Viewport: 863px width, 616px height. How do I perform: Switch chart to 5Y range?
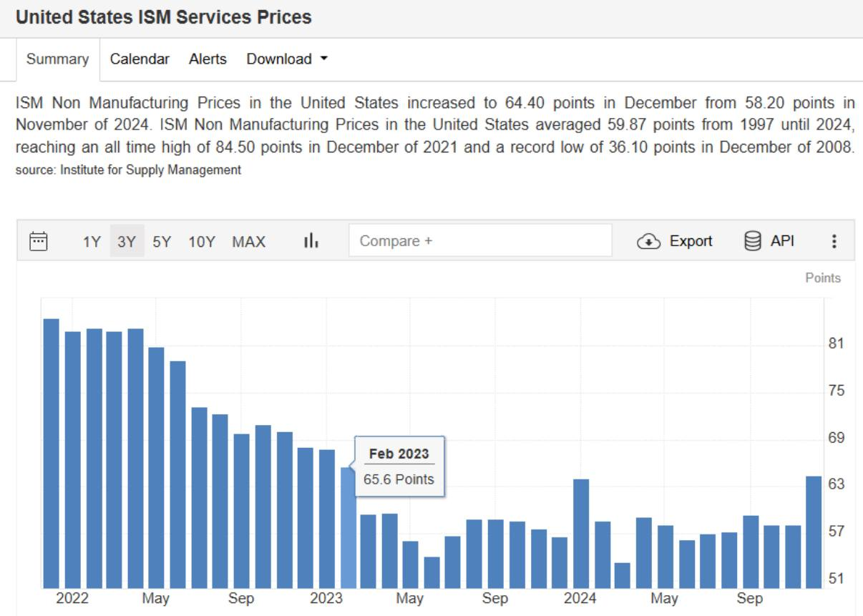click(x=162, y=242)
